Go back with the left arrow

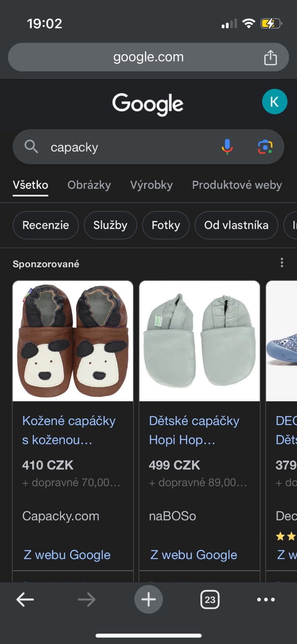[x=25, y=600]
